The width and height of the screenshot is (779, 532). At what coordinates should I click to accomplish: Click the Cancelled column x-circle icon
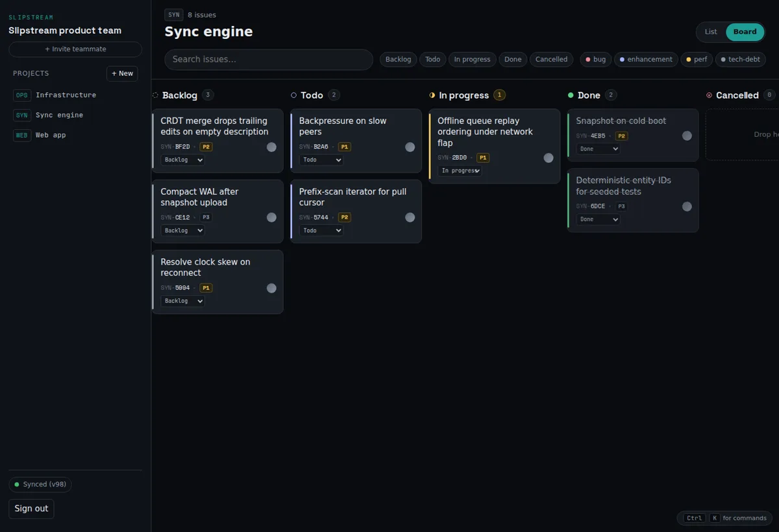coord(709,95)
